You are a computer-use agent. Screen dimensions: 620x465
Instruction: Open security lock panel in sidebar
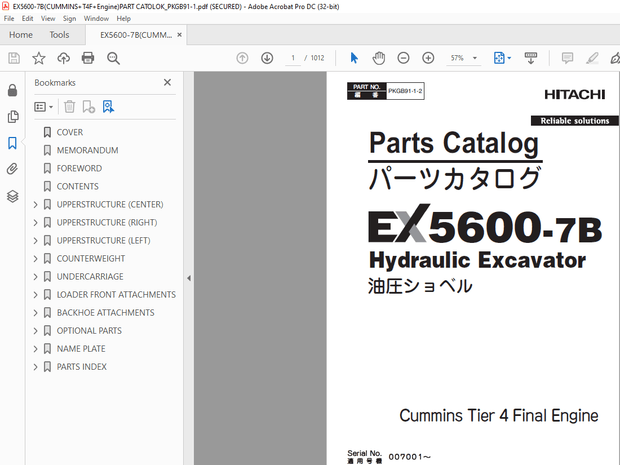click(x=12, y=90)
